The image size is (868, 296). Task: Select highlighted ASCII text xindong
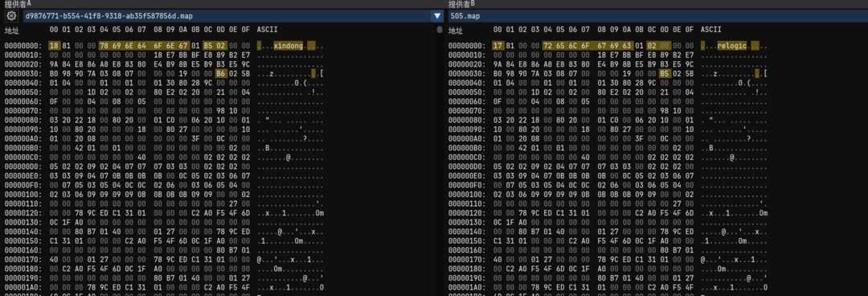pyautogui.click(x=289, y=47)
